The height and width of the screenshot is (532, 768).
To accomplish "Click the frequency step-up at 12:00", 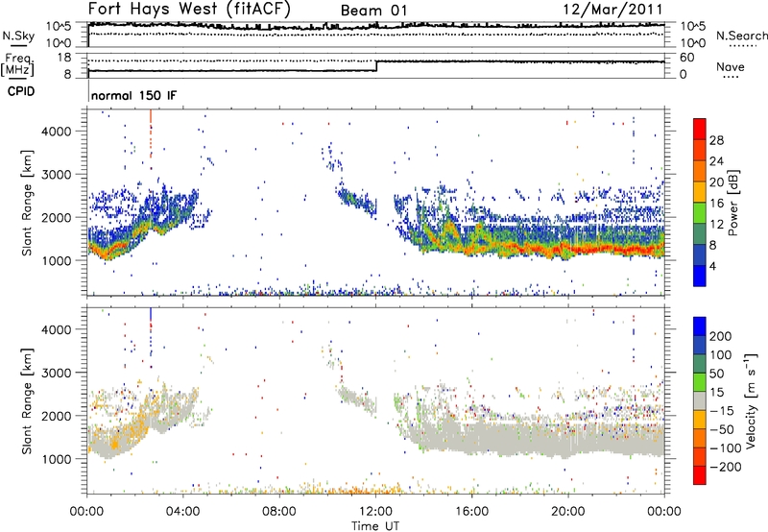I will coord(376,66).
